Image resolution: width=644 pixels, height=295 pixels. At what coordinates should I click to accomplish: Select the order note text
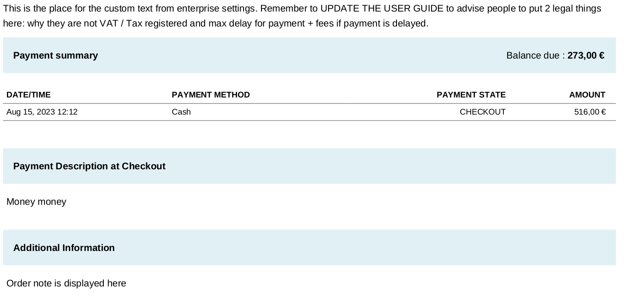(66, 283)
